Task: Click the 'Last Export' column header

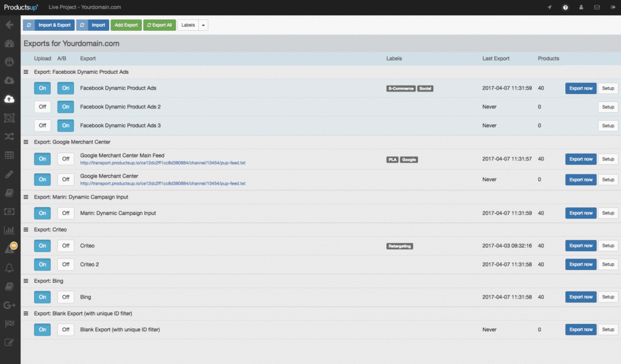Action: click(496, 59)
